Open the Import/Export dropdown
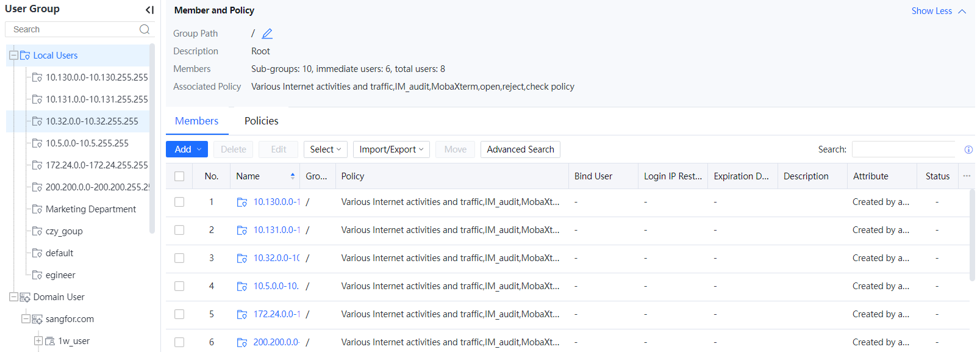 click(x=391, y=149)
